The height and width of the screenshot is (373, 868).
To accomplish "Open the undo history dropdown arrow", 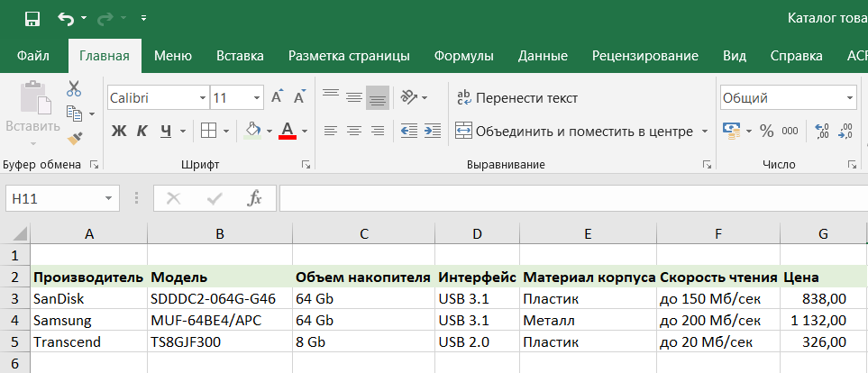I will coord(84,18).
